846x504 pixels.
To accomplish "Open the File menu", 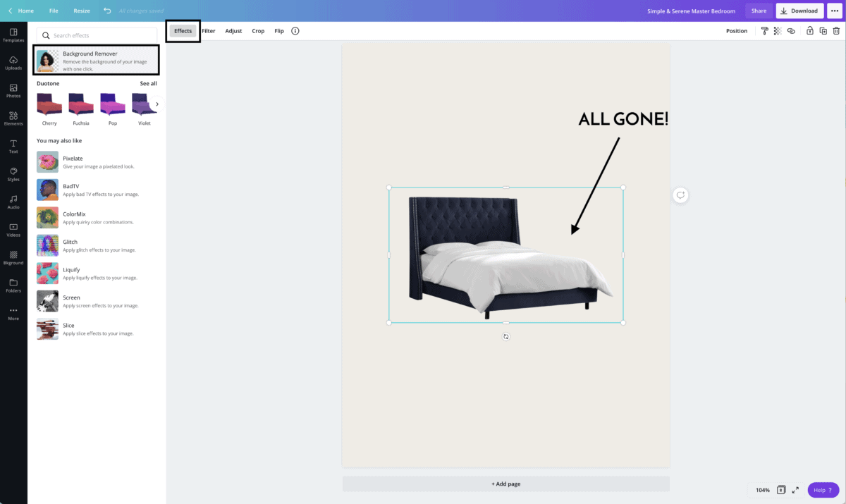I will click(x=54, y=11).
